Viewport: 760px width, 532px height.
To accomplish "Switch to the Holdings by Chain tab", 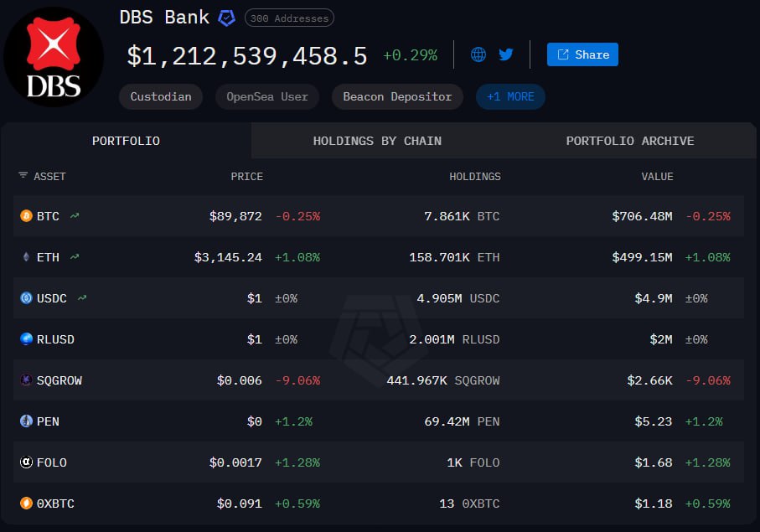I will (x=377, y=141).
